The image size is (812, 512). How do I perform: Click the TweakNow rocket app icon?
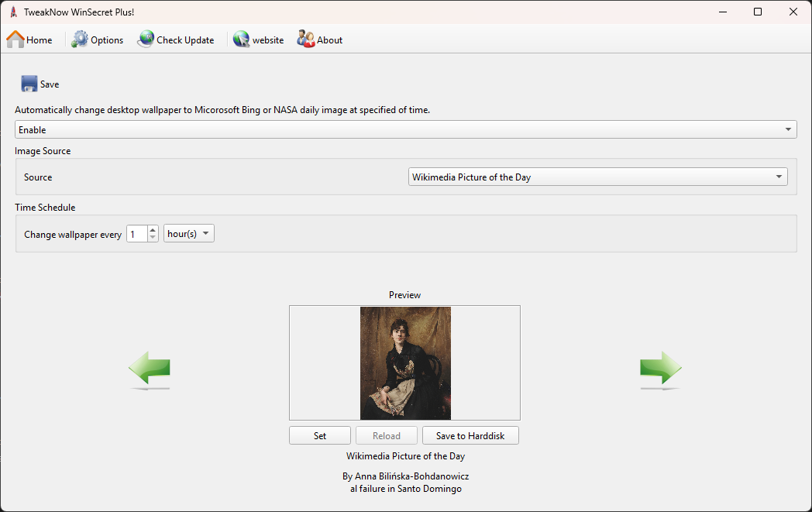tap(13, 12)
